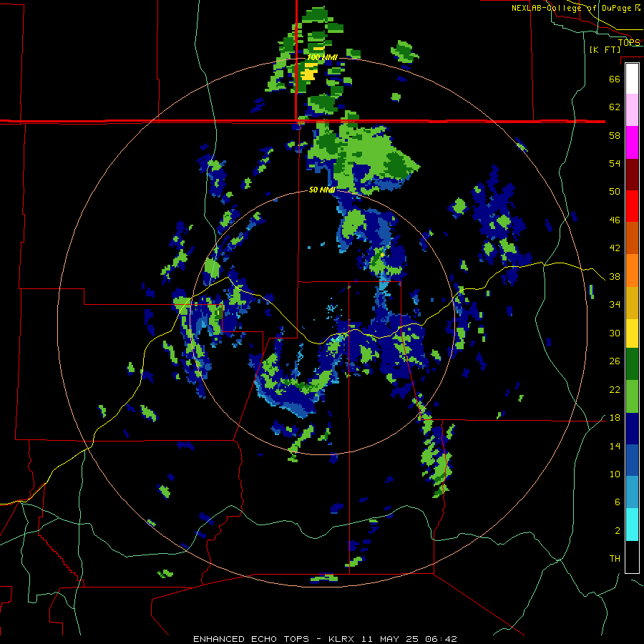Click the black TH legend swatch
The image size is (644, 644).
pyautogui.click(x=632, y=557)
